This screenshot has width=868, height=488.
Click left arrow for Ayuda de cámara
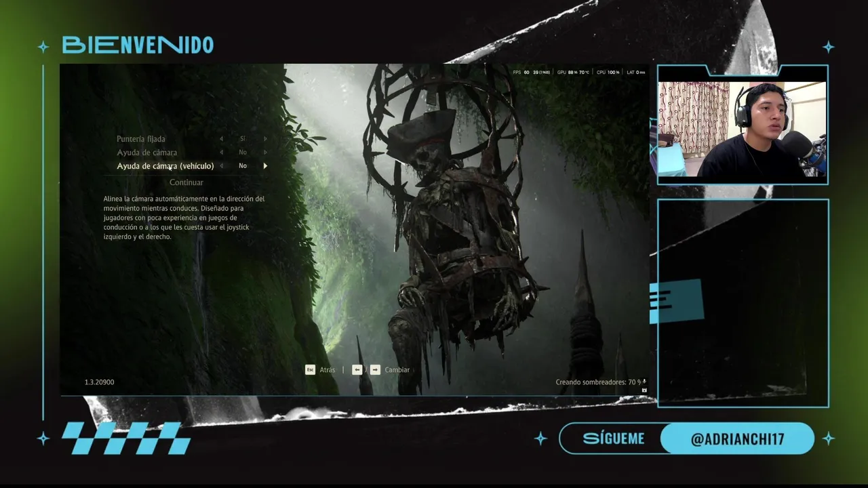pos(221,152)
